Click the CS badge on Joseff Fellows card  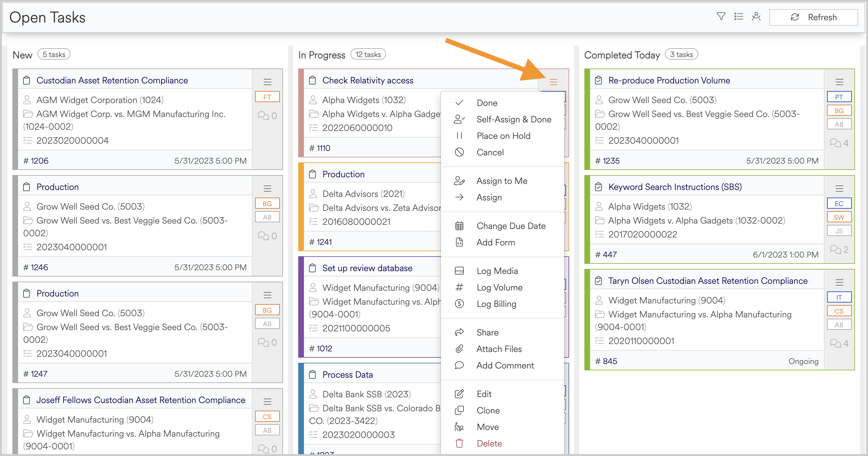click(267, 417)
